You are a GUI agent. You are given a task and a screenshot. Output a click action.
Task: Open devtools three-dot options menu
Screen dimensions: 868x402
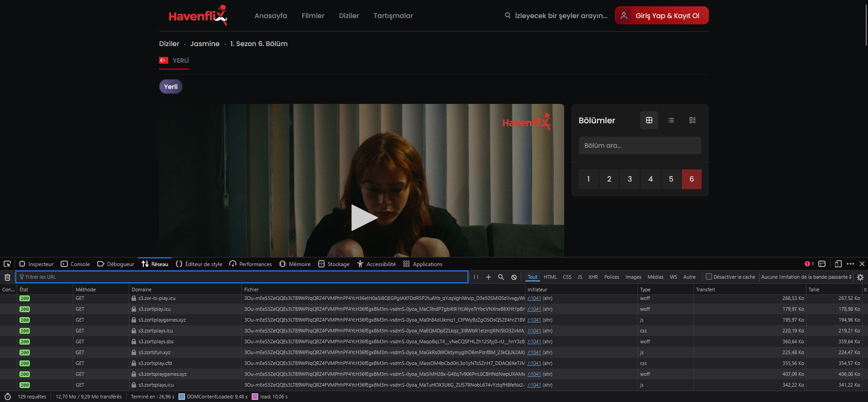point(850,264)
